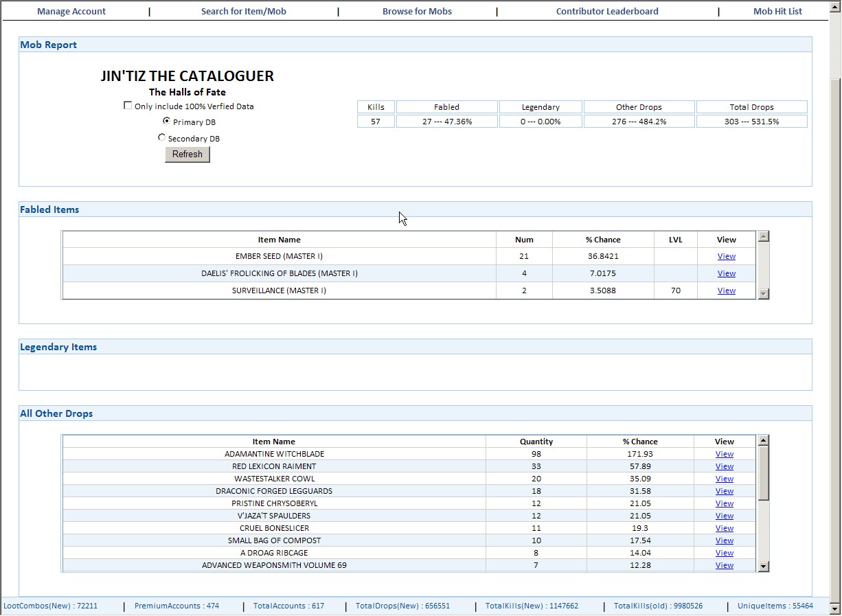Click page scrollbar down arrow
The width and height of the screenshot is (842, 616).
click(835, 608)
